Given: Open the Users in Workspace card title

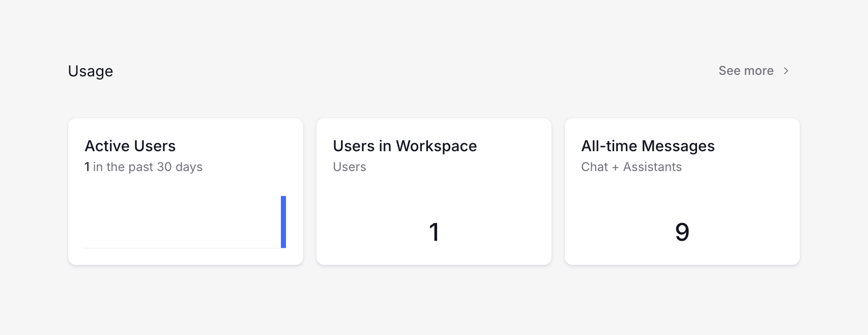Looking at the screenshot, I should click(404, 146).
